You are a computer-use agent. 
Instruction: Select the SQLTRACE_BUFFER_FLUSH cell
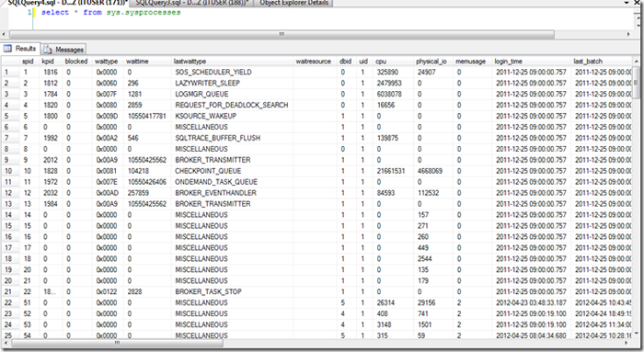233,138
